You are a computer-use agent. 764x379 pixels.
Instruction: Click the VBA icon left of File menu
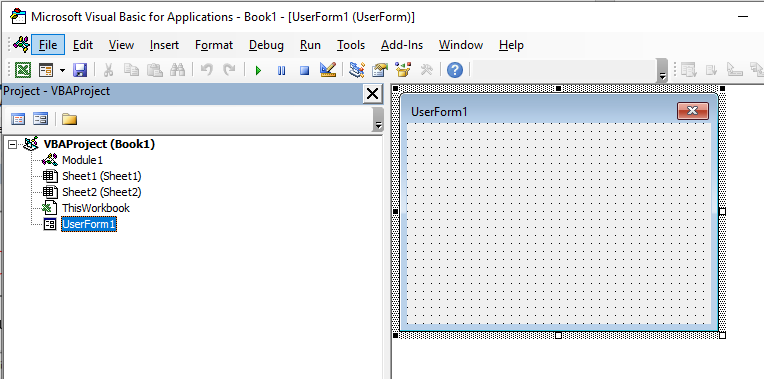(21, 44)
